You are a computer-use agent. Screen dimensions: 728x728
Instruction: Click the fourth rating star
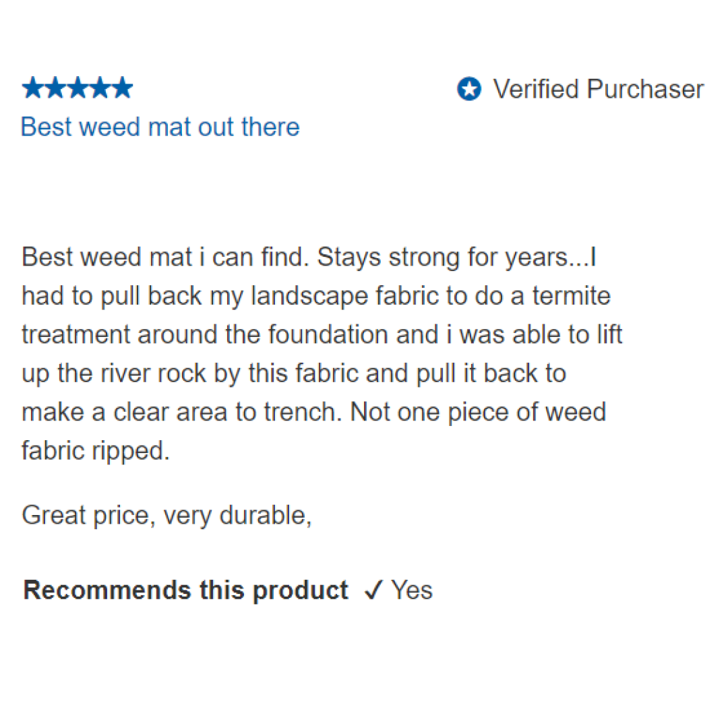coord(99,88)
